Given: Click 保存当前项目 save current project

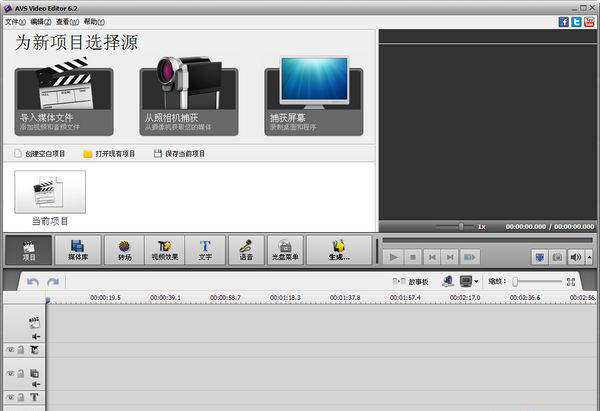Looking at the screenshot, I should coord(179,153).
